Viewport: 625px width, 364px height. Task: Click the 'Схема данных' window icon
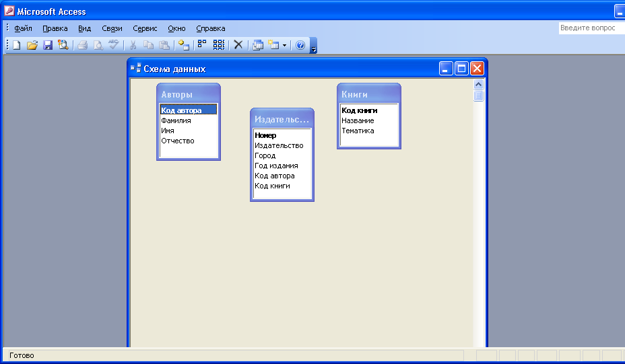136,68
